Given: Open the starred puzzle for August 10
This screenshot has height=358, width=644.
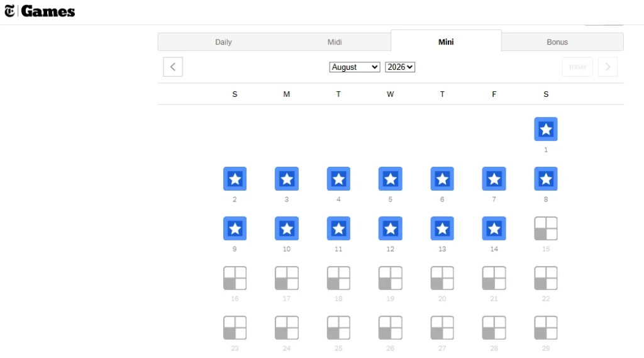Looking at the screenshot, I should tap(286, 228).
